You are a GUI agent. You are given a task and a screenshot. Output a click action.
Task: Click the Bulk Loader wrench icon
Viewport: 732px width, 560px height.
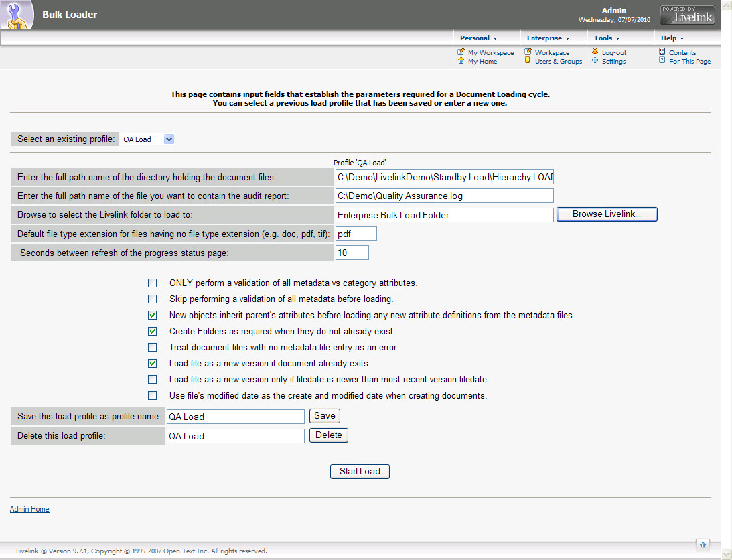pos(17,15)
